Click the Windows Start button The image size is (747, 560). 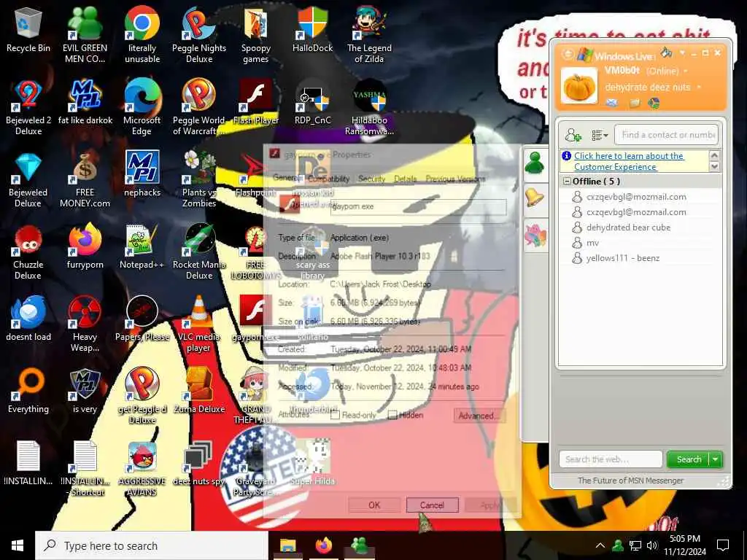coord(18,545)
